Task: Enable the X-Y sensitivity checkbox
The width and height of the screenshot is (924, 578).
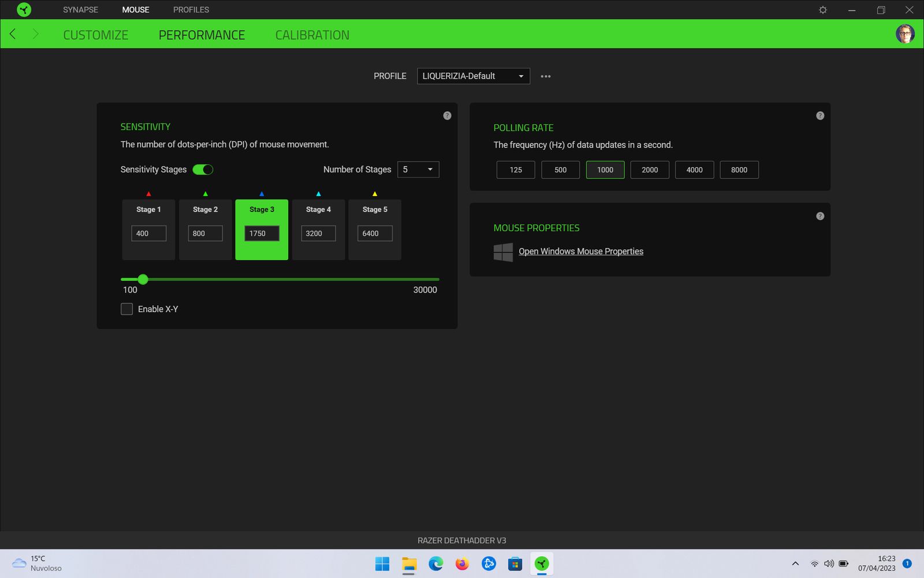Action: pos(127,309)
